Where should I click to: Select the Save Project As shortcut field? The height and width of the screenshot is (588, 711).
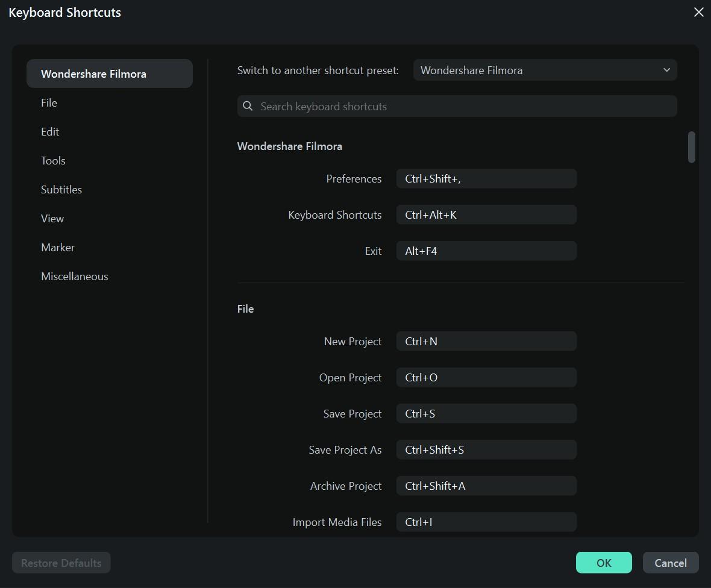coord(486,449)
